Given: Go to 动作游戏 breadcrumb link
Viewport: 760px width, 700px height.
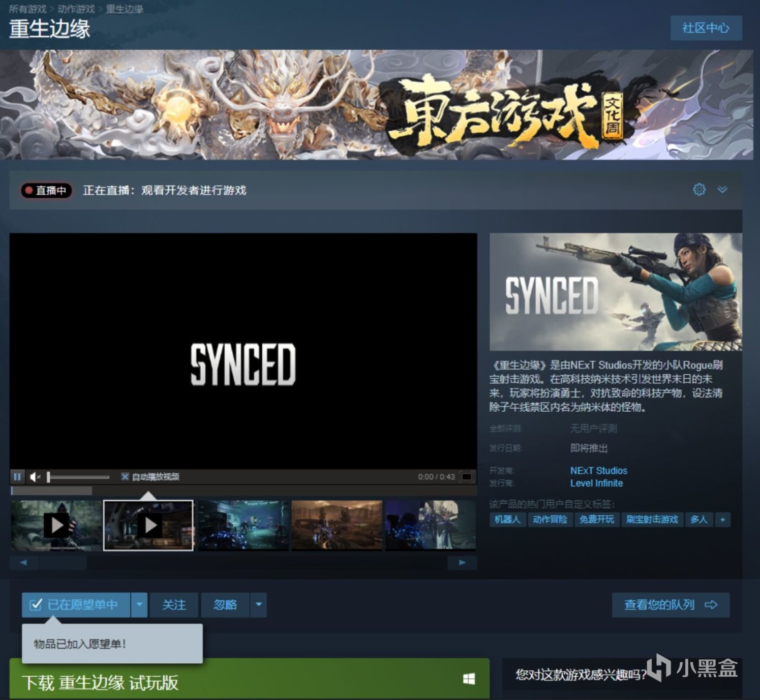Looking at the screenshot, I should click(76, 9).
